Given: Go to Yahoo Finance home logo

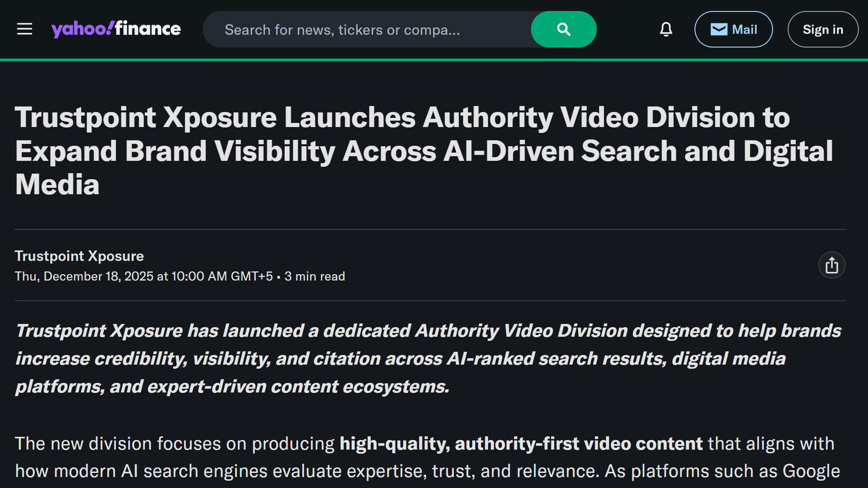Looking at the screenshot, I should click(116, 29).
